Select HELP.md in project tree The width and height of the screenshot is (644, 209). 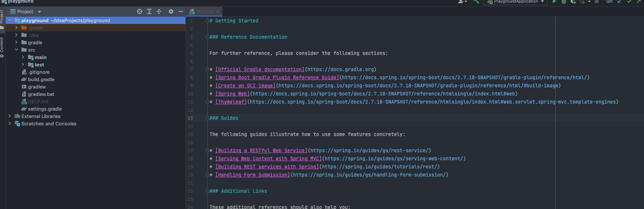click(x=38, y=101)
